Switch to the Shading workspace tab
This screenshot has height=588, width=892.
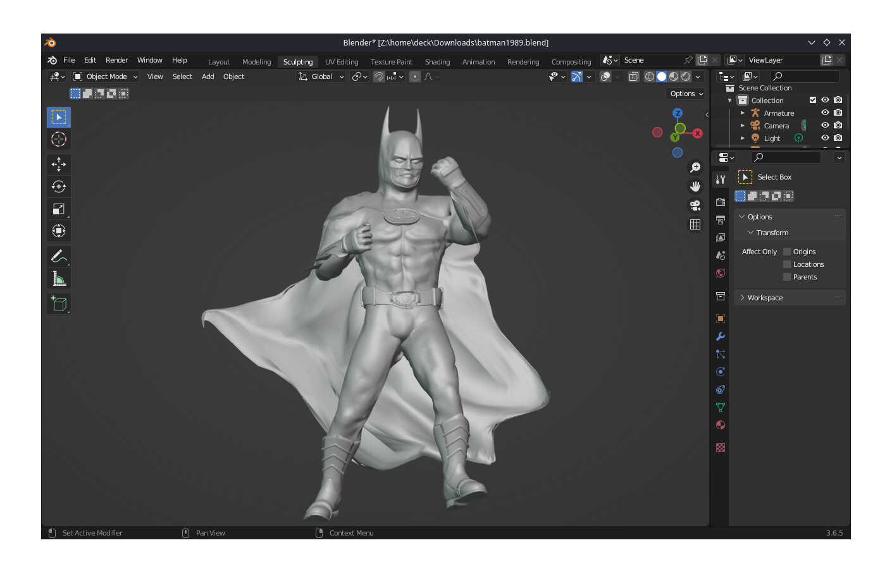pyautogui.click(x=437, y=62)
